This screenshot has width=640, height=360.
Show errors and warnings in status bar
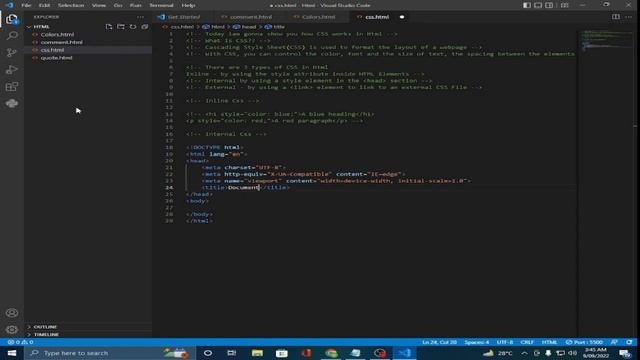pyautogui.click(x=20, y=342)
